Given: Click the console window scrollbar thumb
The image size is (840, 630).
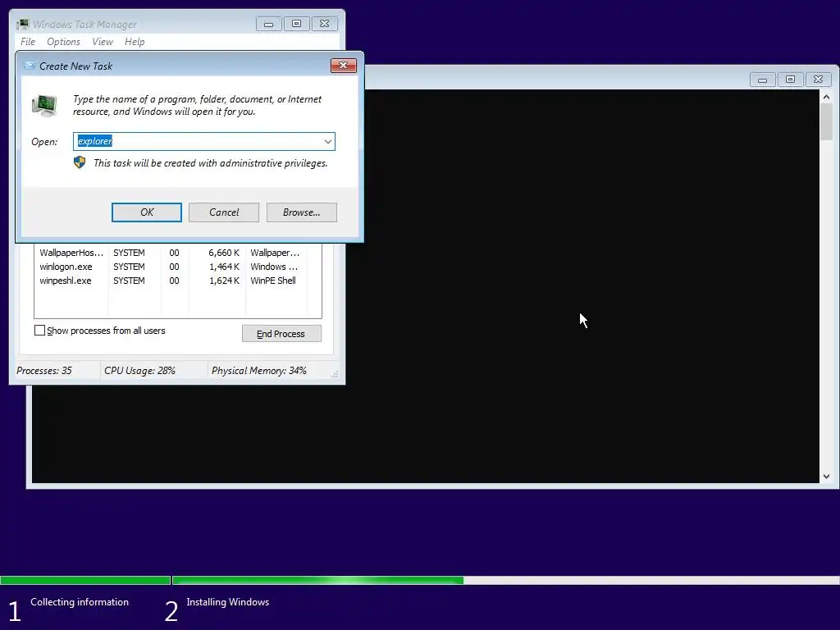Looking at the screenshot, I should (x=826, y=122).
